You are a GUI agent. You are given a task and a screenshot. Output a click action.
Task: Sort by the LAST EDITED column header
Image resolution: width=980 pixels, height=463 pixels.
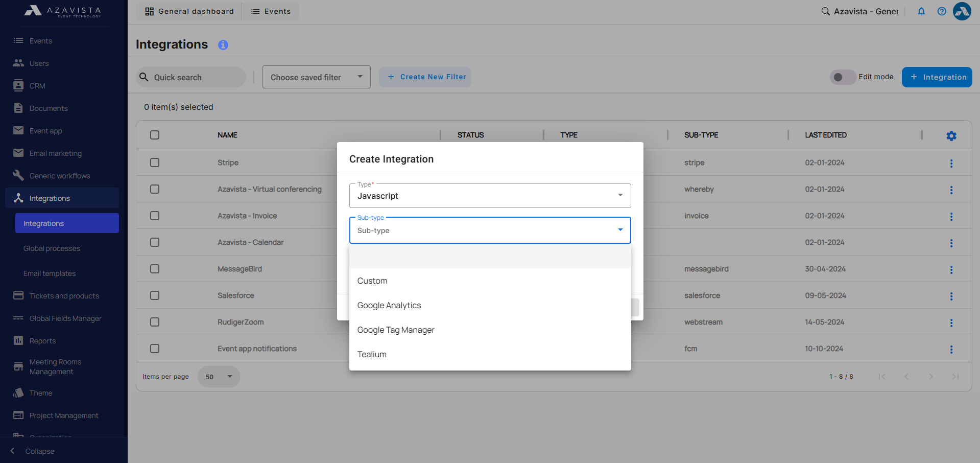pyautogui.click(x=826, y=135)
